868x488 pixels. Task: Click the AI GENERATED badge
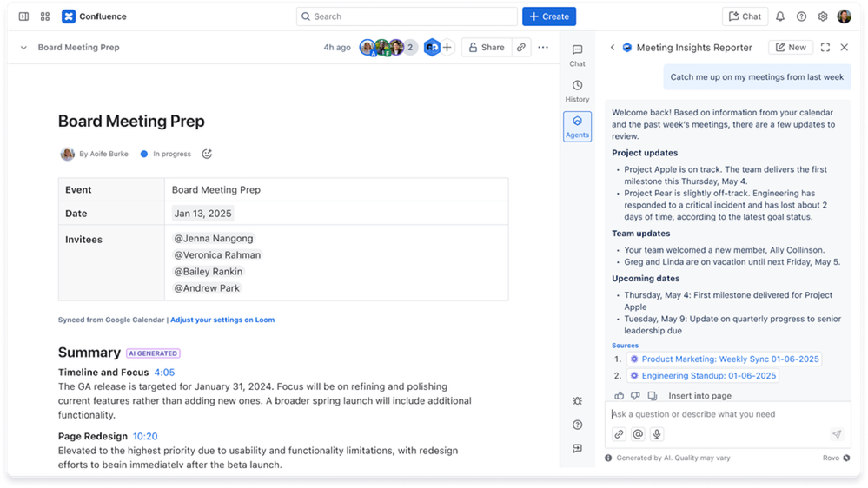[153, 353]
